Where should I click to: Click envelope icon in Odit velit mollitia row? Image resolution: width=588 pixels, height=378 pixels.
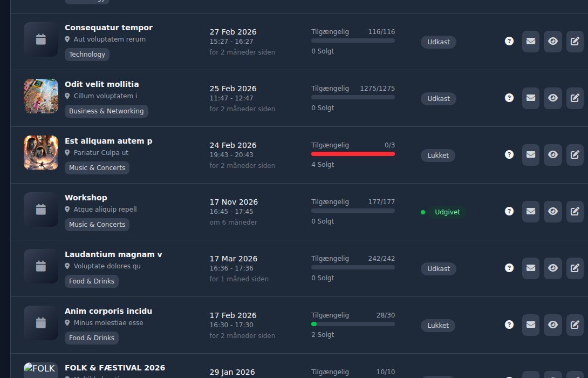click(x=531, y=98)
